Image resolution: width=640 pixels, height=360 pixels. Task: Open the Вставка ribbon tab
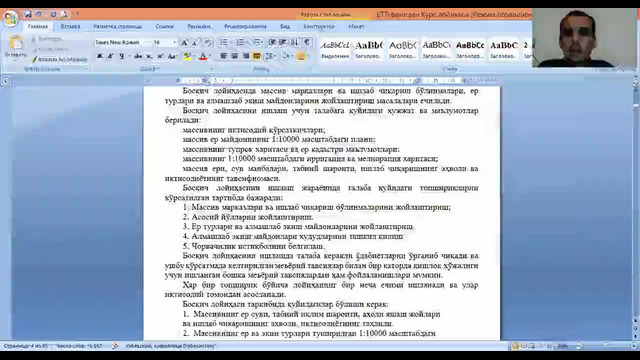pos(70,27)
